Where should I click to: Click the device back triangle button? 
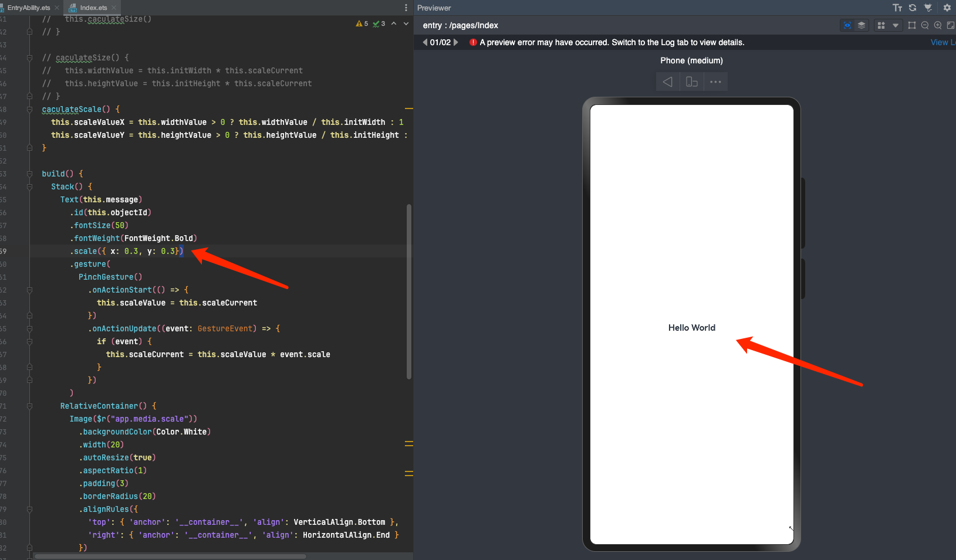point(667,82)
